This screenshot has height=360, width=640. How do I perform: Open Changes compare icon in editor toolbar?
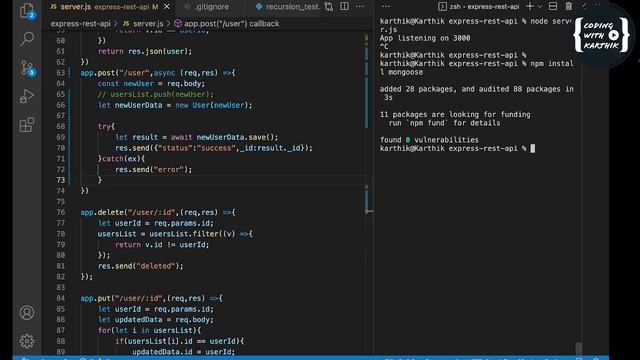point(329,7)
